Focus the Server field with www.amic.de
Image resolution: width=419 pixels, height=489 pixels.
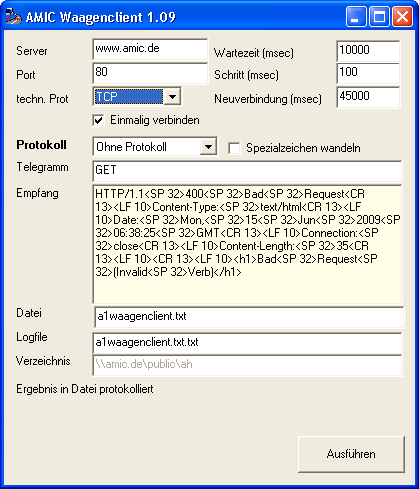pyautogui.click(x=150, y=49)
